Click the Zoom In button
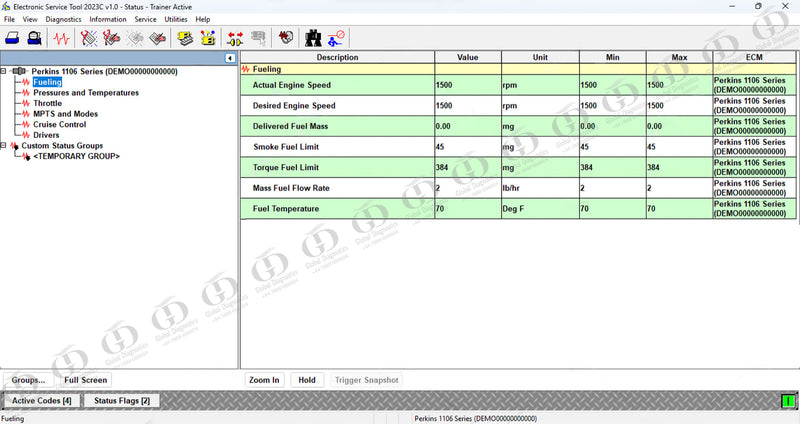Viewport: 800px width, 424px height. 264,380
